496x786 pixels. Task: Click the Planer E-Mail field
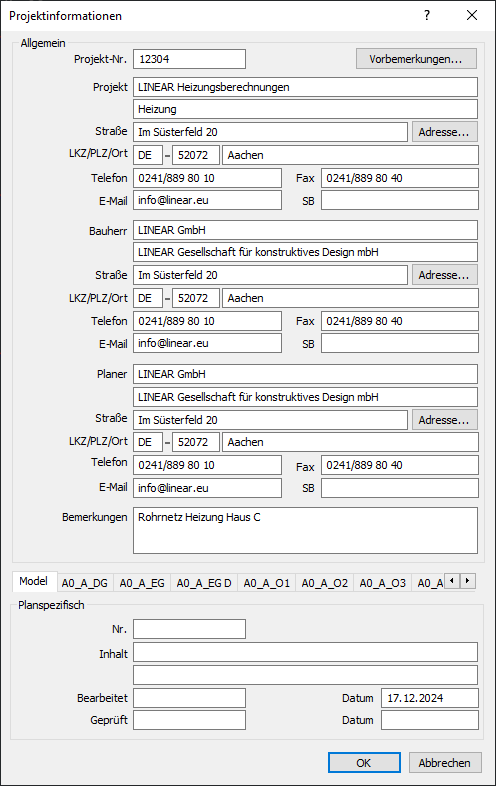click(x=207, y=488)
